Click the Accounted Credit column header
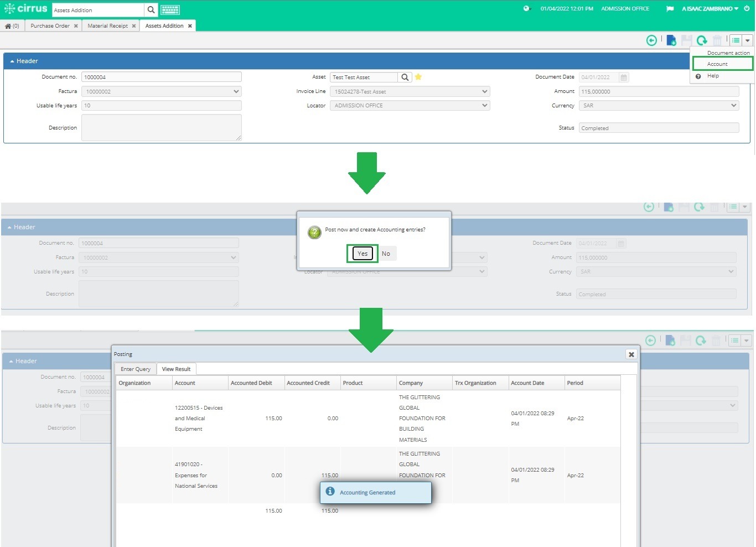Image resolution: width=756 pixels, height=547 pixels. (x=312, y=383)
